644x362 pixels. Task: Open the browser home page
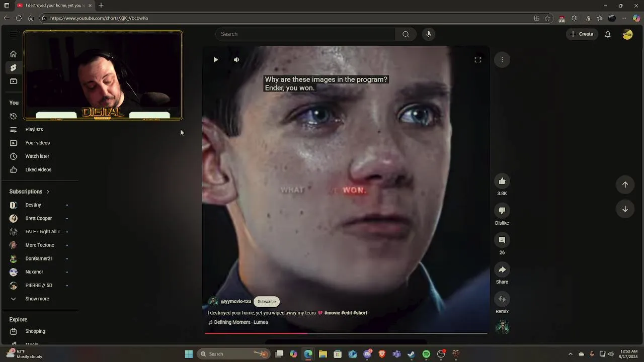(31, 18)
